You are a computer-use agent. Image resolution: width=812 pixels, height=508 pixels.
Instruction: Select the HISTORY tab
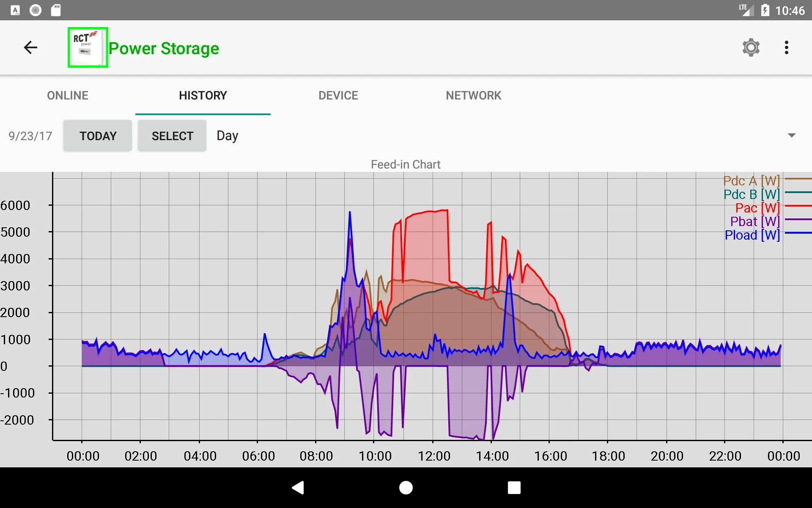[x=203, y=95]
